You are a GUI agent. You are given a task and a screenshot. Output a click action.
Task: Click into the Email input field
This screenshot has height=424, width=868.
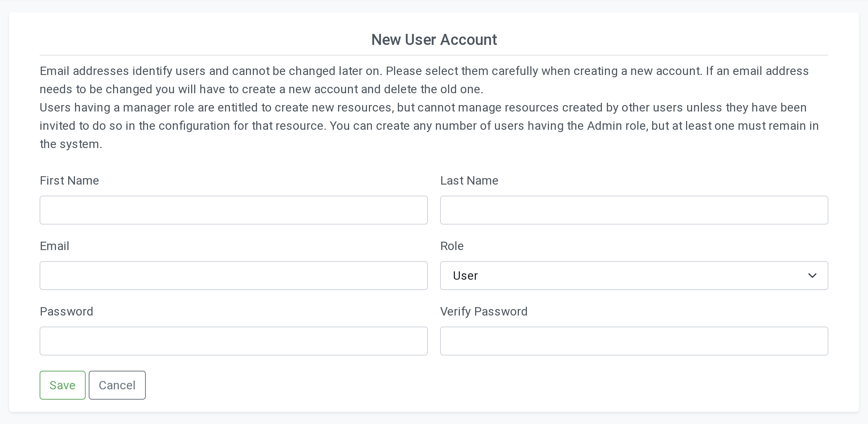pyautogui.click(x=233, y=276)
